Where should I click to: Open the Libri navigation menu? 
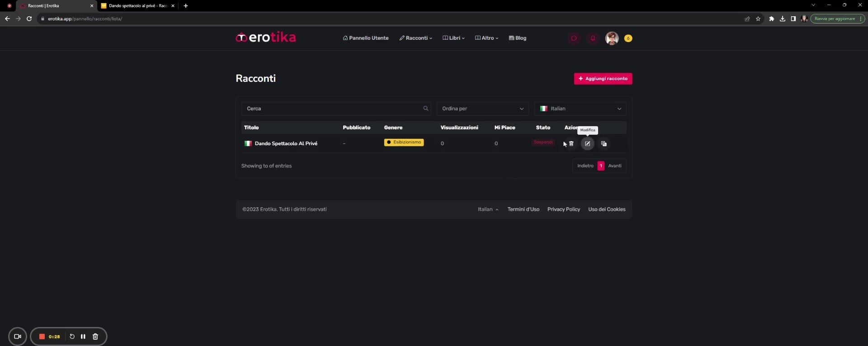pyautogui.click(x=453, y=38)
